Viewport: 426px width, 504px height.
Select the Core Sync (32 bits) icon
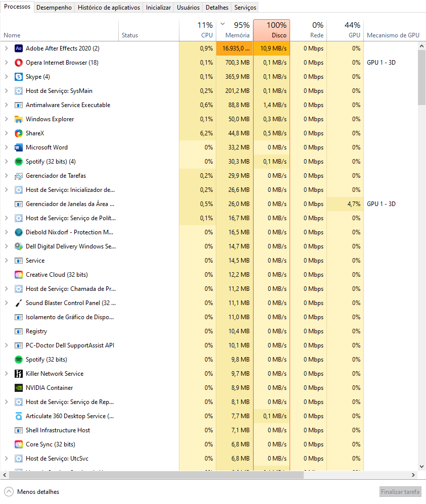pos(19,444)
